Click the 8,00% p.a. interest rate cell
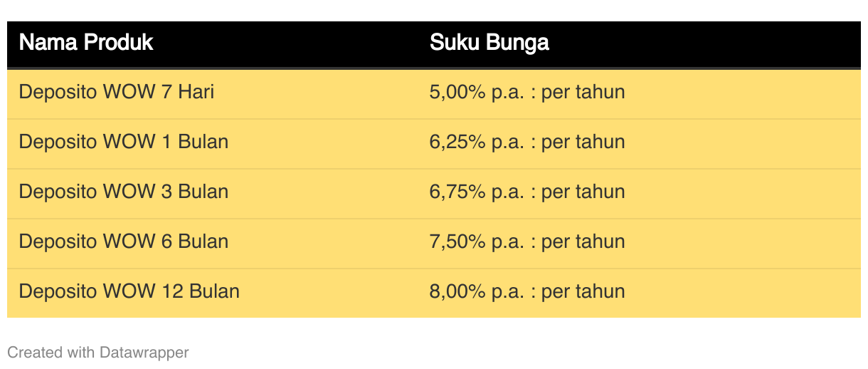 pos(527,292)
